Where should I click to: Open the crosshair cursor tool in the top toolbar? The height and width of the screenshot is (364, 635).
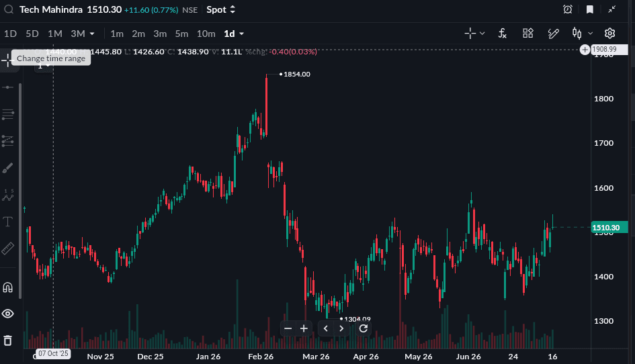pos(470,33)
